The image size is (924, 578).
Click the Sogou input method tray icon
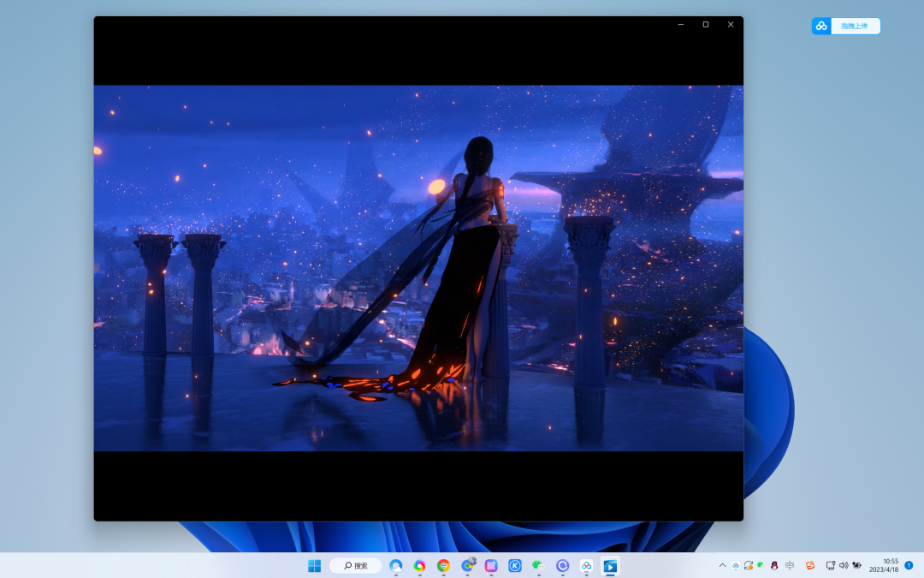click(x=810, y=565)
